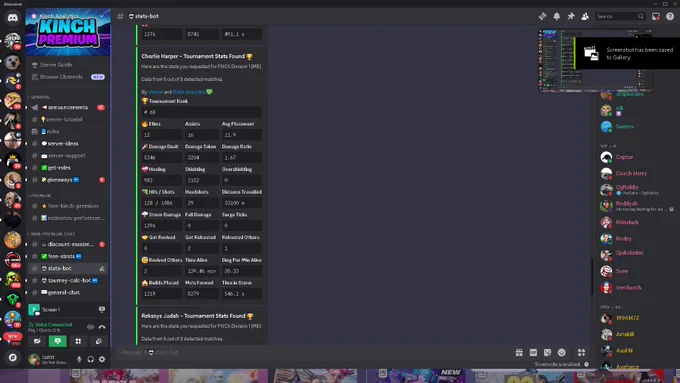Open the soundboard button
This screenshot has height=383, width=680.
(98, 341)
